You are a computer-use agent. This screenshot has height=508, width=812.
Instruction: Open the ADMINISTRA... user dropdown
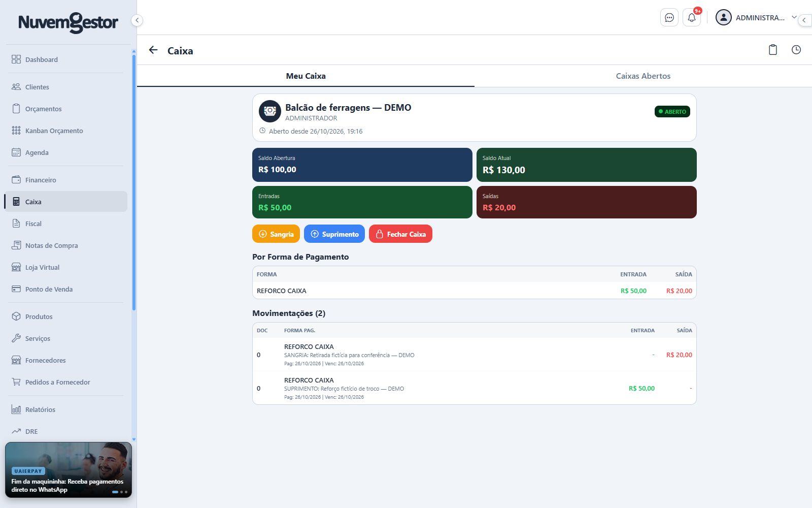[x=756, y=18]
